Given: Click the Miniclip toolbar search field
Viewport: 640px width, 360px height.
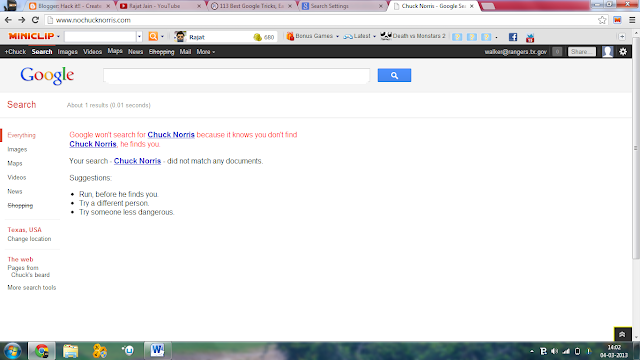Looking at the screenshot, I should pyautogui.click(x=100, y=36).
